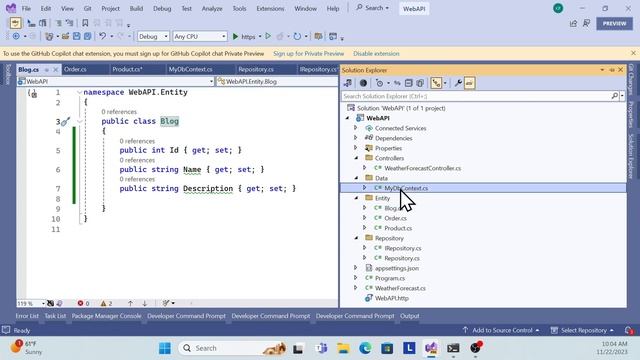Click the Live Share icon at top right
The image size is (640, 360).
tap(573, 24)
